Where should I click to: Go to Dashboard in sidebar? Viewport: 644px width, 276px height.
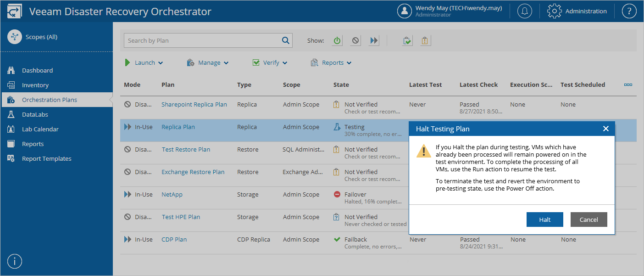(x=37, y=70)
